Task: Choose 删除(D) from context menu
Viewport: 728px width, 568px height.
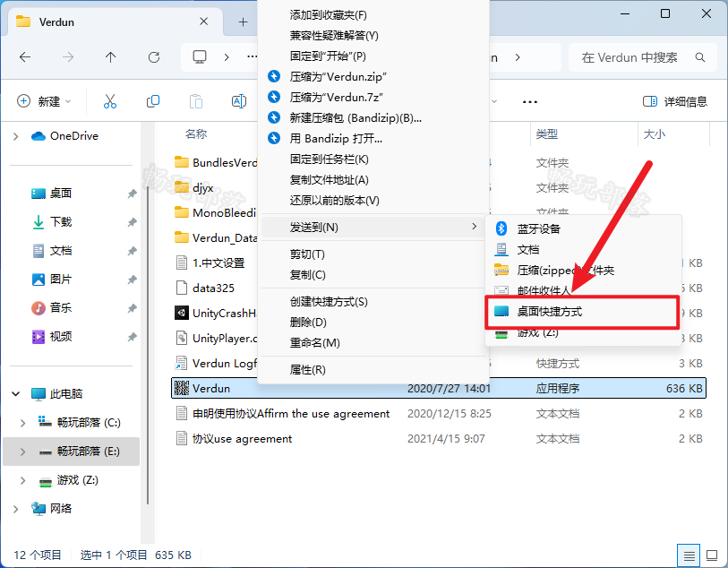Action: tap(373, 323)
